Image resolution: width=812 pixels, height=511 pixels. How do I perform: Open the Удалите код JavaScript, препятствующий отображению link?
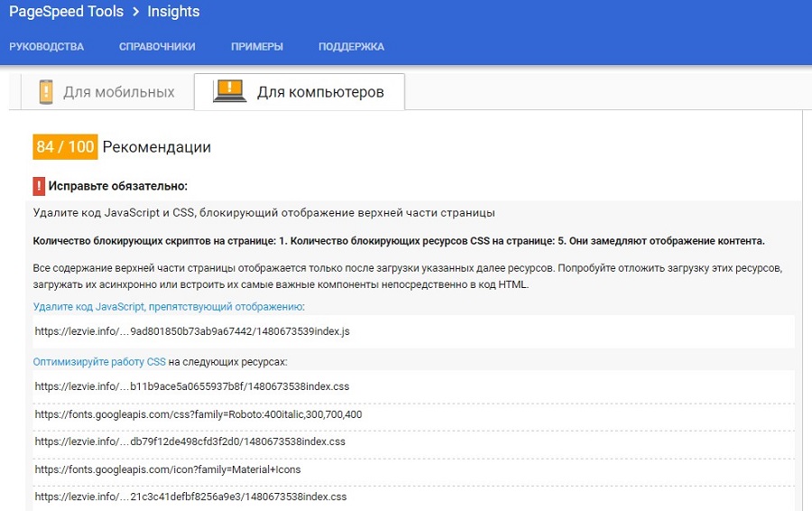(169, 307)
